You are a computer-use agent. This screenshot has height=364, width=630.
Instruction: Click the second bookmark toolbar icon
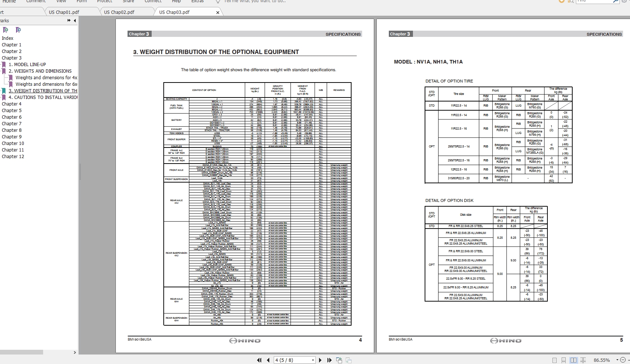pyautogui.click(x=18, y=30)
